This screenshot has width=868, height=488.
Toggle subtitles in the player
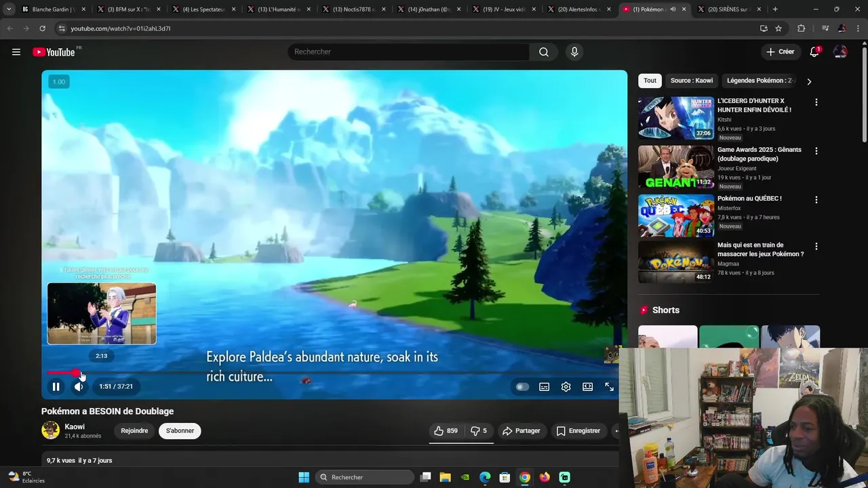coord(545,387)
